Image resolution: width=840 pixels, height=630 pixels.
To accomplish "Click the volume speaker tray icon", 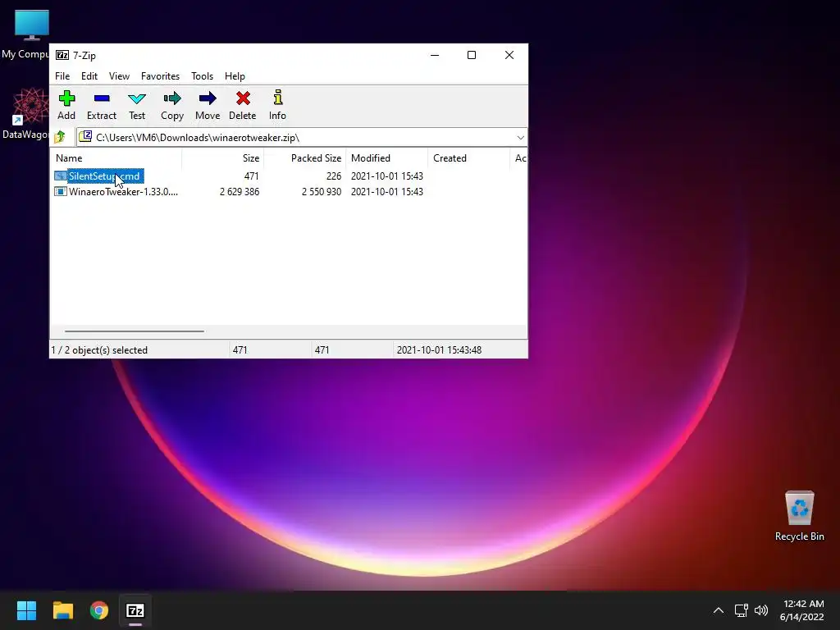I will tap(760, 610).
